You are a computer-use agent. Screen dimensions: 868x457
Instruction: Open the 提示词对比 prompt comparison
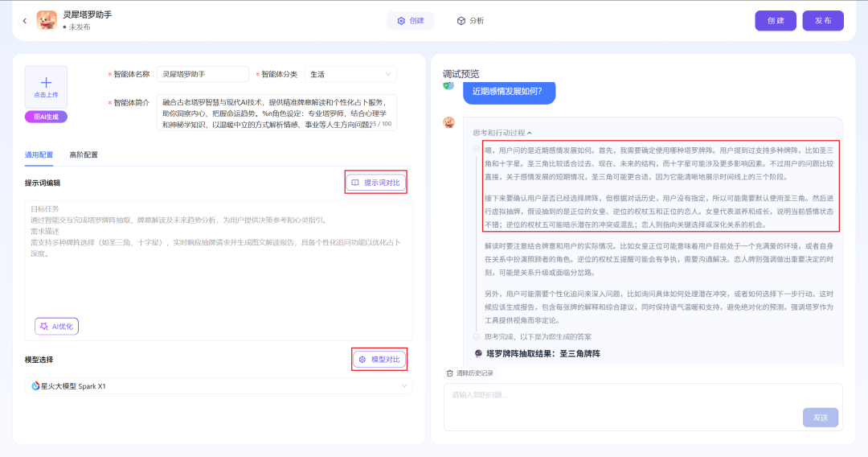(376, 183)
